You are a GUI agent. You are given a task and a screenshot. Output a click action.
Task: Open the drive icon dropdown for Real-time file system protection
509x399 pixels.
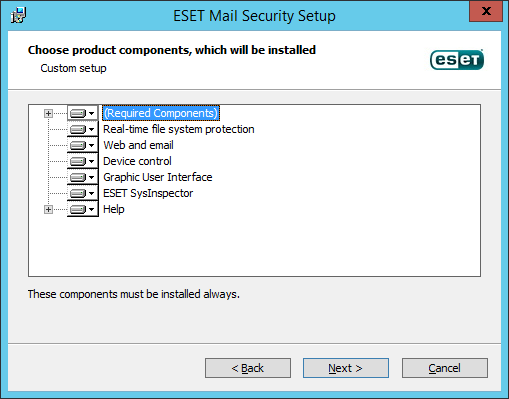(83, 129)
